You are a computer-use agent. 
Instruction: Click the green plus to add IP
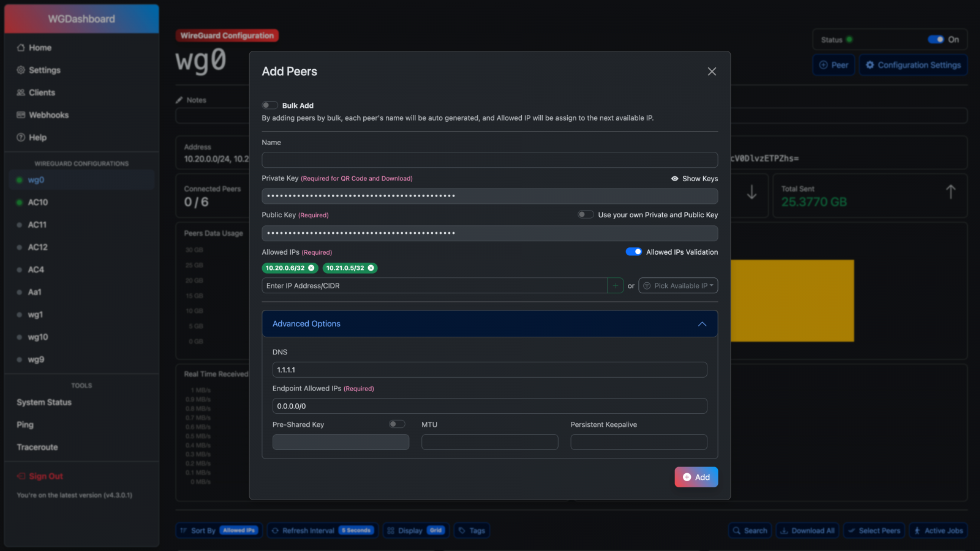(x=615, y=286)
